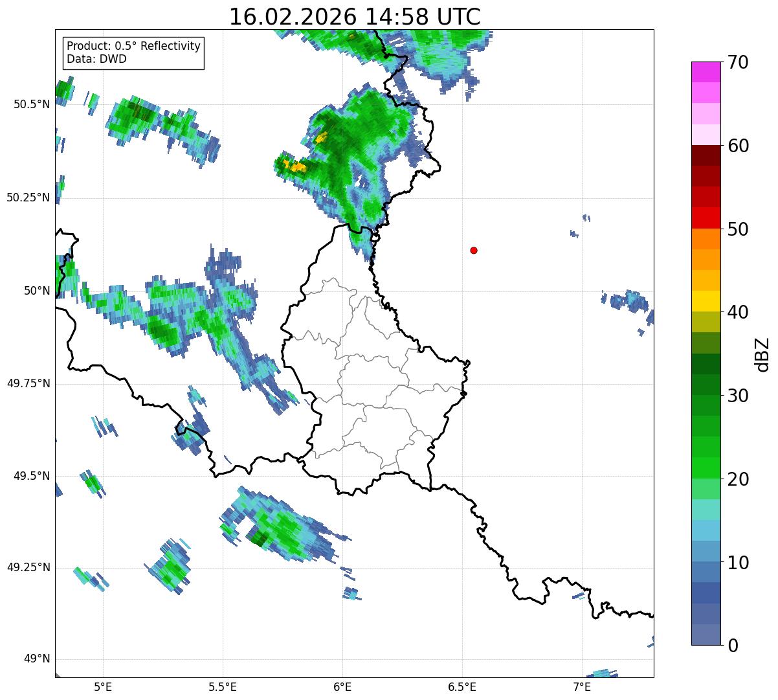Click the bright red swatch near 50 dBZ

(706, 218)
